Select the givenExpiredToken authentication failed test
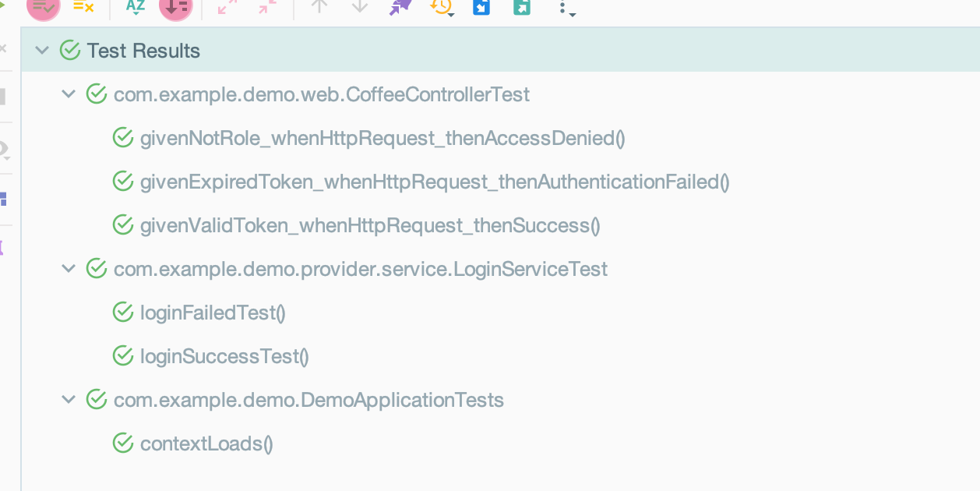 click(x=434, y=182)
